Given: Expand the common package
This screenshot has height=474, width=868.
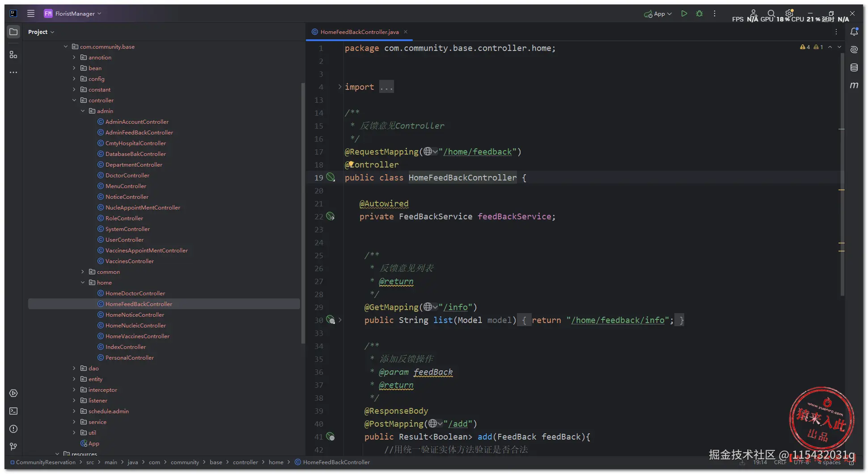Looking at the screenshot, I should click(x=83, y=272).
